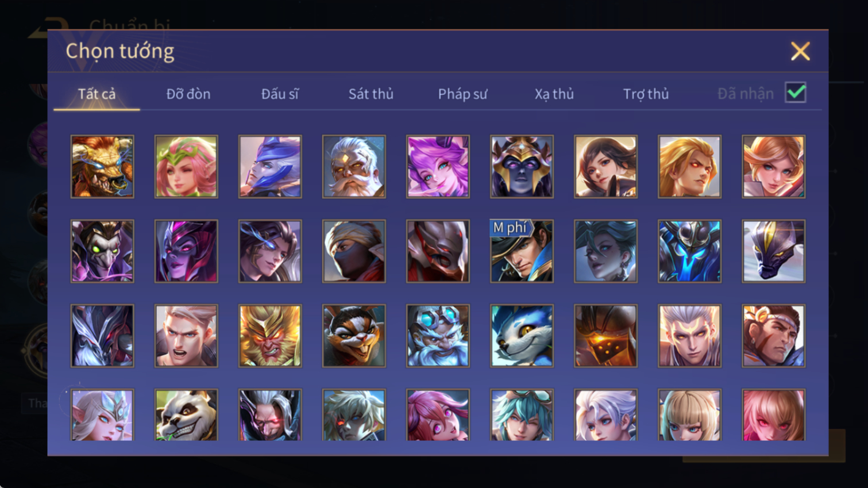Pick the purple-haired girl hero
The image size is (868, 488).
pyautogui.click(x=438, y=167)
